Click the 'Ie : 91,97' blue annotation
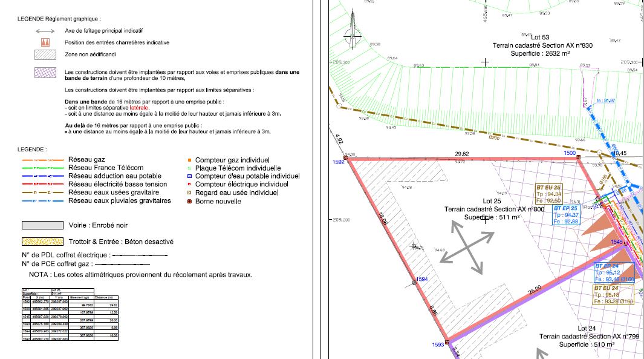Screen dimensions: 644x359 [606, 100]
